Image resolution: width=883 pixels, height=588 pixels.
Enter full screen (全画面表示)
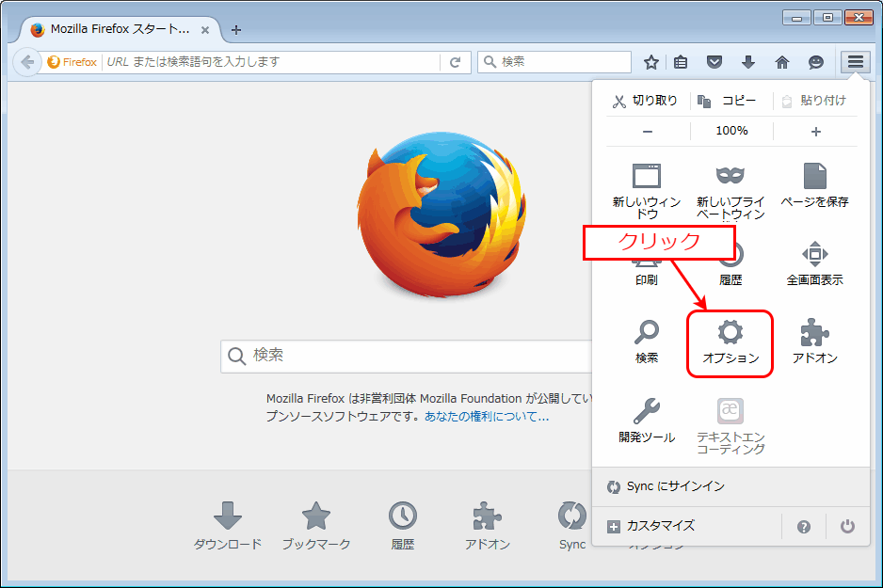pos(814,263)
